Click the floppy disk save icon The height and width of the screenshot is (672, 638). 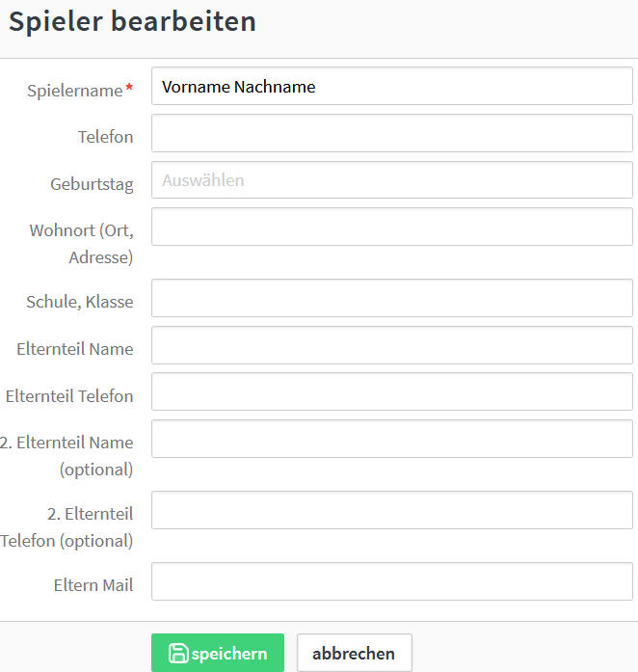[178, 654]
